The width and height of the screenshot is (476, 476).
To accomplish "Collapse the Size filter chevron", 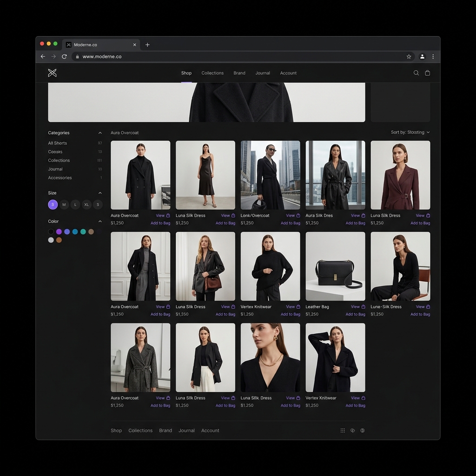I will 100,193.
